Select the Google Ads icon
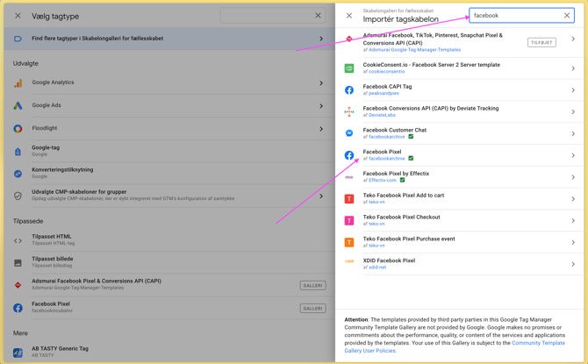The height and width of the screenshot is (364, 588). coord(18,106)
